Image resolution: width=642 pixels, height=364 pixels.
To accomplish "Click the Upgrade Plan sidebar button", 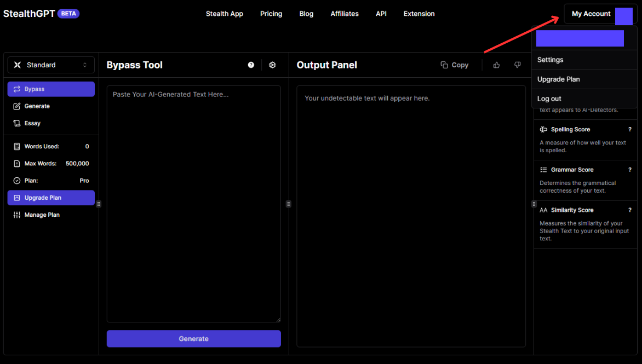I will [x=51, y=198].
